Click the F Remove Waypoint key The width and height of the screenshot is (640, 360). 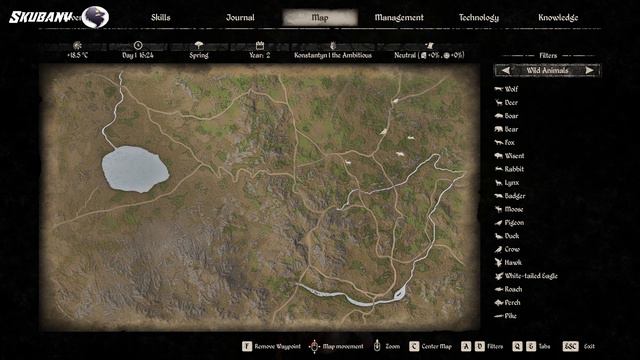(247, 346)
